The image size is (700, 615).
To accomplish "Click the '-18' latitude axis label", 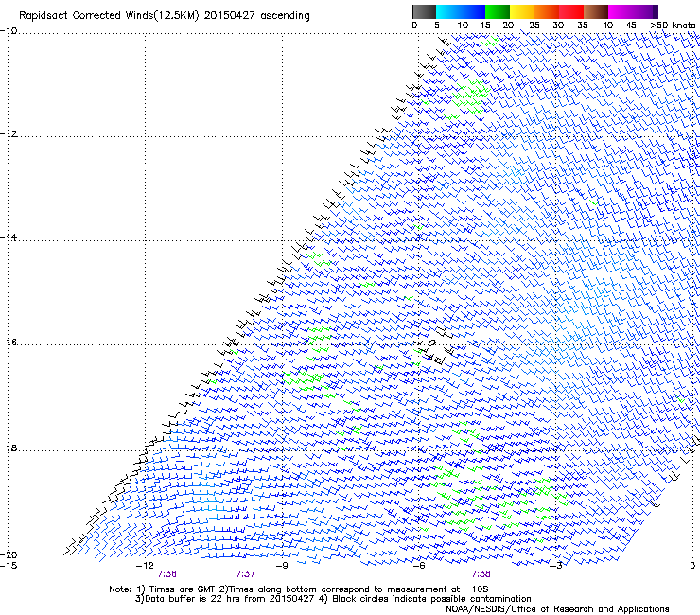I will 9,448.
